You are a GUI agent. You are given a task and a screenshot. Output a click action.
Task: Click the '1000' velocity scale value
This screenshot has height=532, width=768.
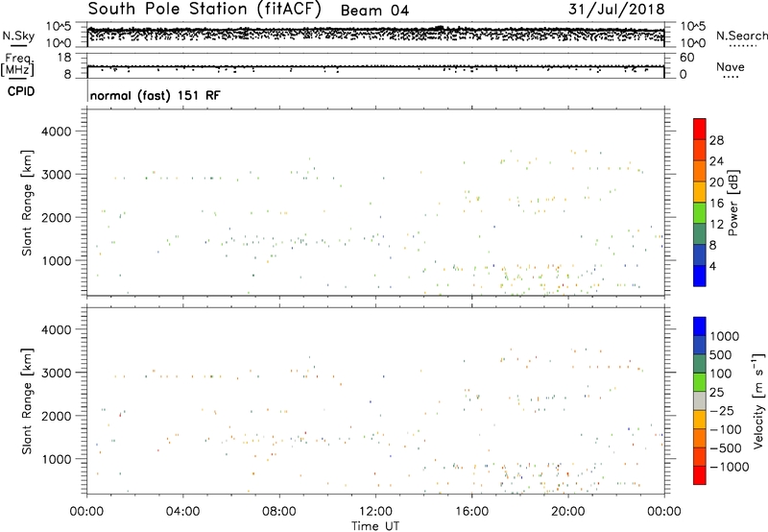(x=725, y=336)
